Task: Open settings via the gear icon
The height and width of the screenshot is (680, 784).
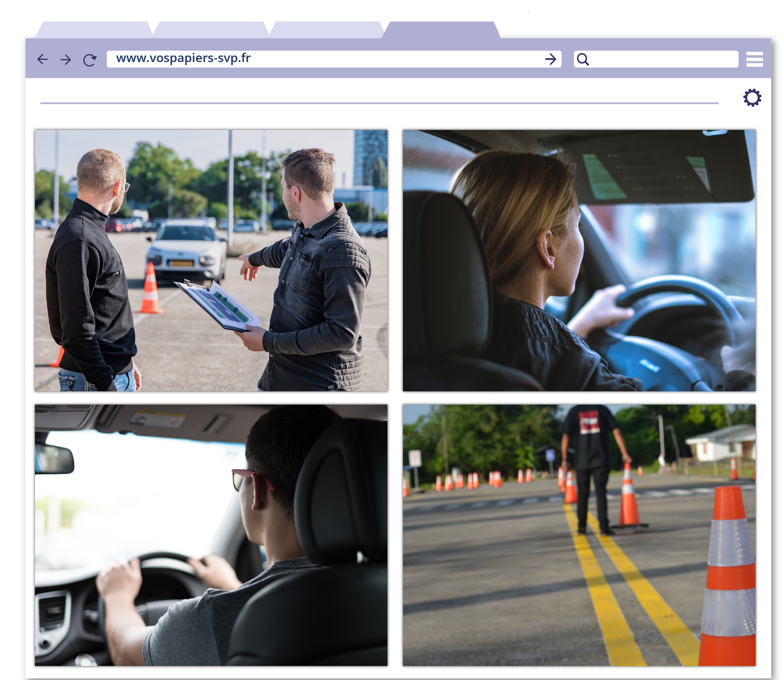Action: pos(752,98)
